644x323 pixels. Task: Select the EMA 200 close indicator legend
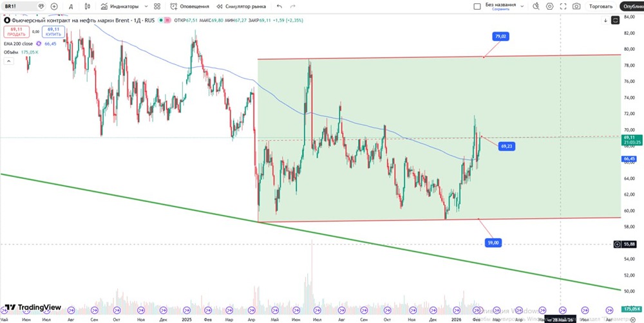(x=18, y=43)
